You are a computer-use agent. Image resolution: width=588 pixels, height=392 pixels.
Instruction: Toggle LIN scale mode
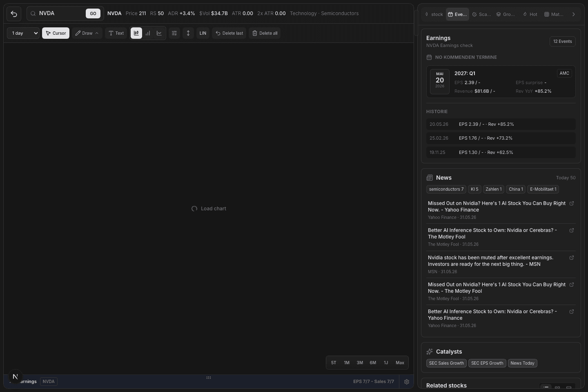point(203,33)
